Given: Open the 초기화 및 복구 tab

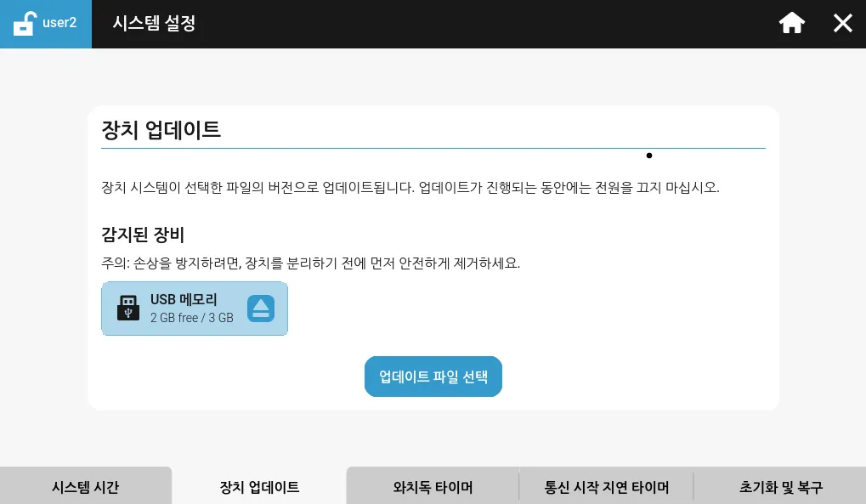Looking at the screenshot, I should (780, 487).
